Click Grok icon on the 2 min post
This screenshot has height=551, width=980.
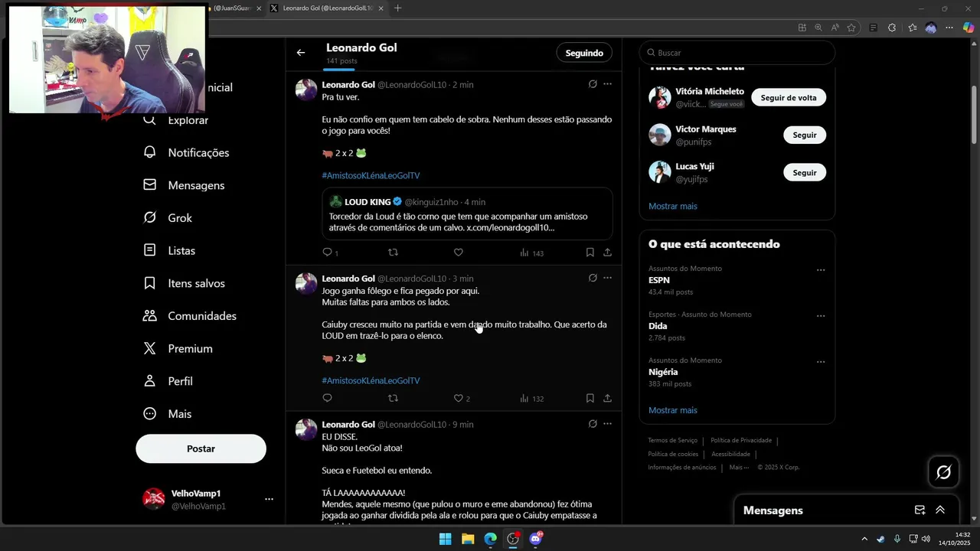click(x=593, y=84)
